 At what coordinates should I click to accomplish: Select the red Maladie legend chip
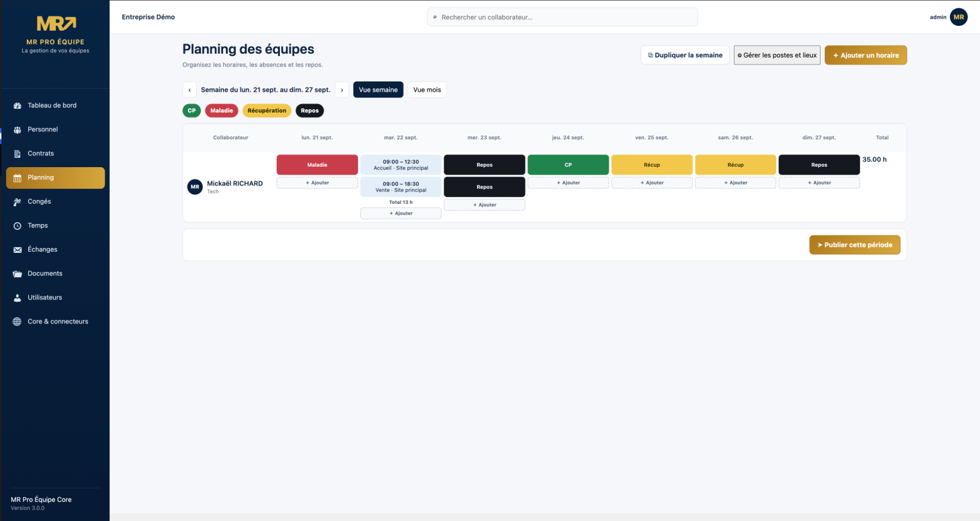tap(222, 111)
